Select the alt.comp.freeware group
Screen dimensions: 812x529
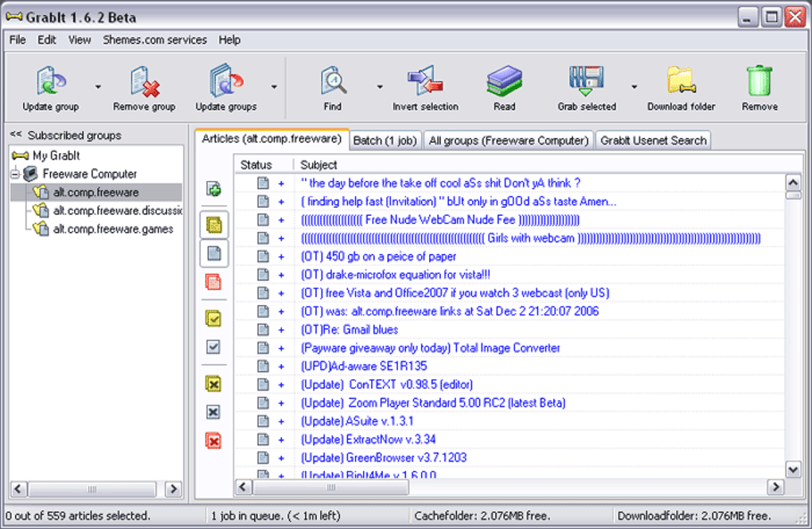(96, 192)
